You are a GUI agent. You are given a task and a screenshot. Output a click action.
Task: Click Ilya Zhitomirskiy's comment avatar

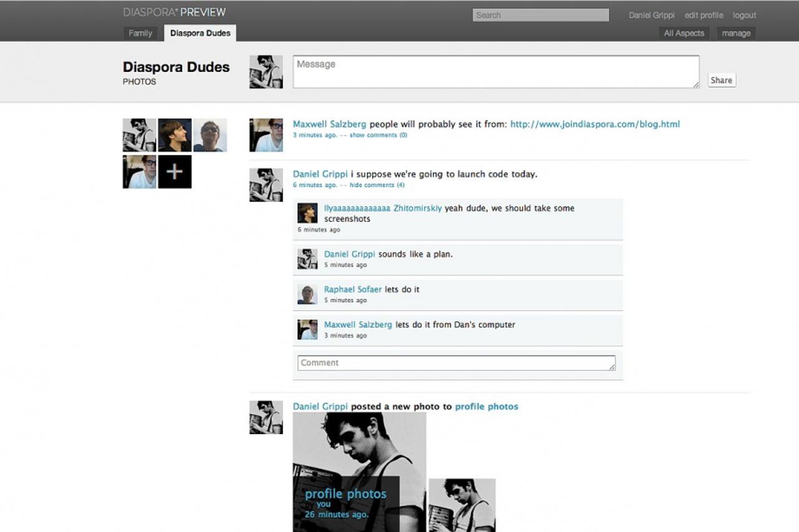[307, 213]
